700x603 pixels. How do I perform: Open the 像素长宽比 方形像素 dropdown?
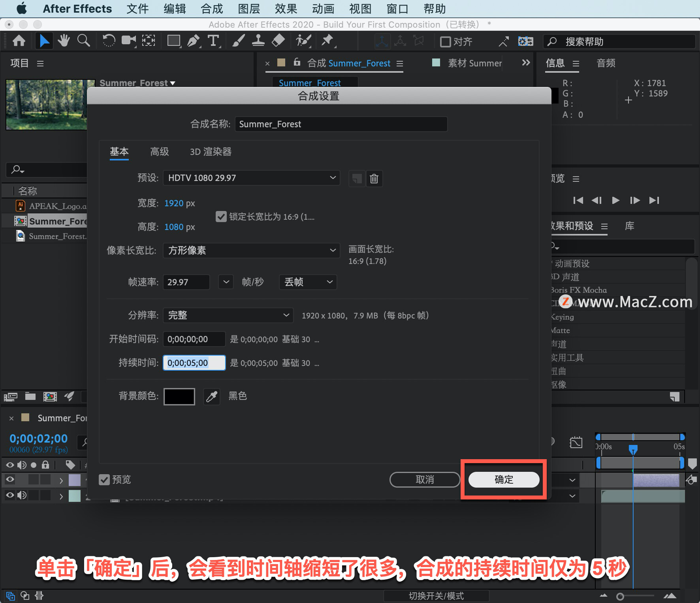coord(252,251)
